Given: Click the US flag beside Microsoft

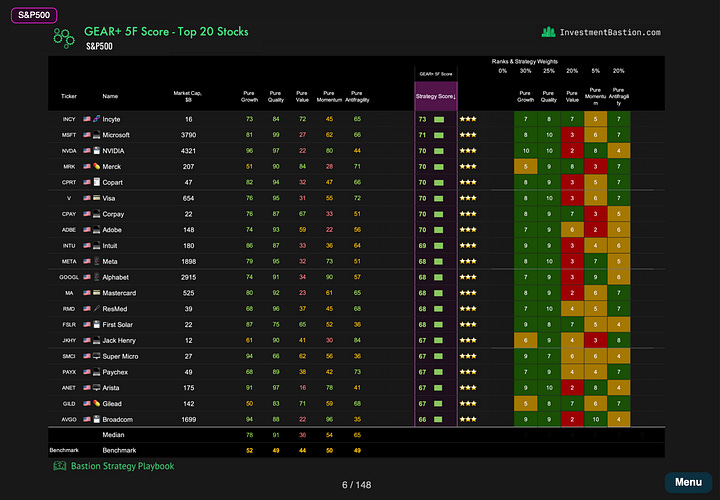Looking at the screenshot, I should pyautogui.click(x=87, y=135).
